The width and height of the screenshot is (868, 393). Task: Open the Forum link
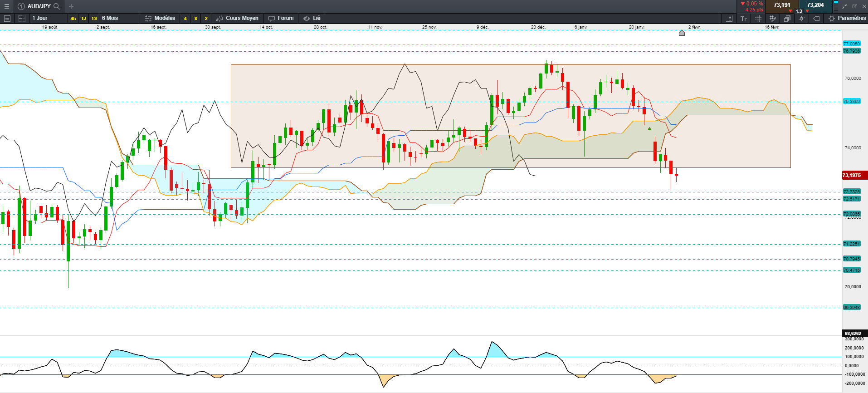coord(281,18)
